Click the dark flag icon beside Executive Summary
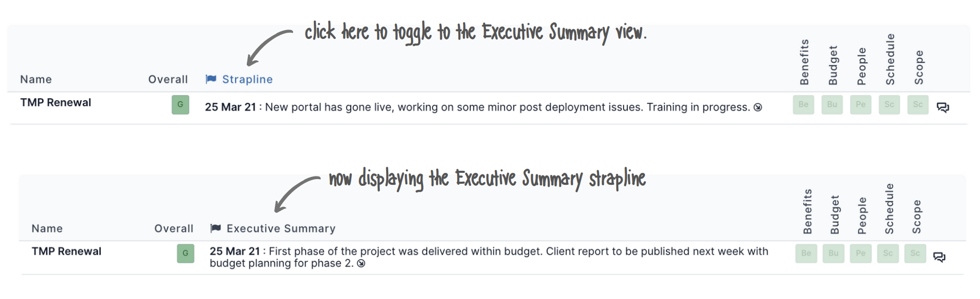 point(216,228)
